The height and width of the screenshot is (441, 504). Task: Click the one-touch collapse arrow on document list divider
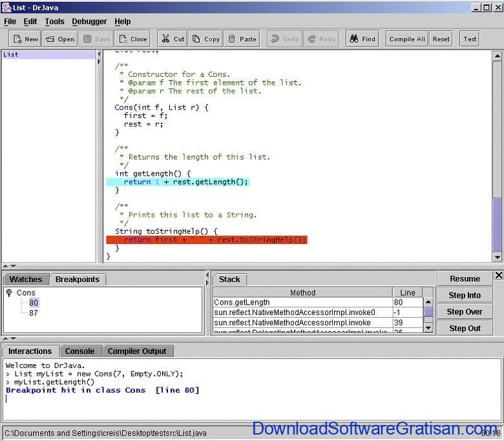click(100, 54)
